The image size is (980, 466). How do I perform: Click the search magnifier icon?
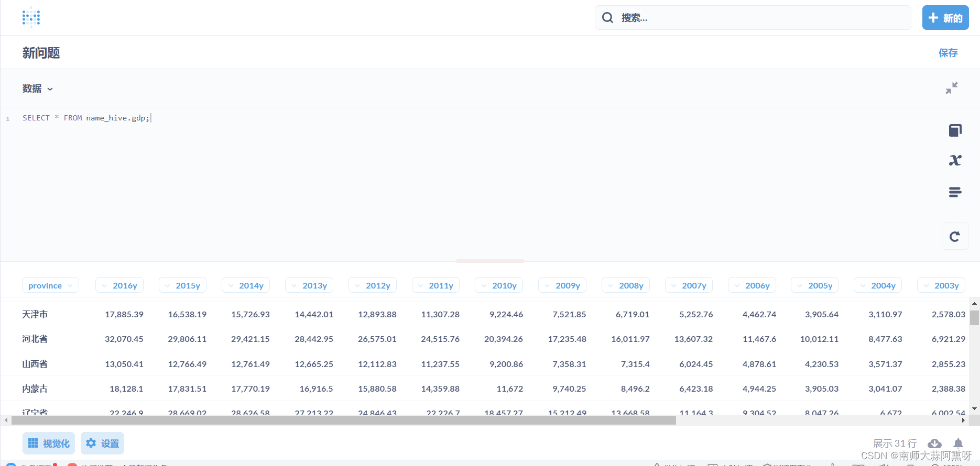607,18
